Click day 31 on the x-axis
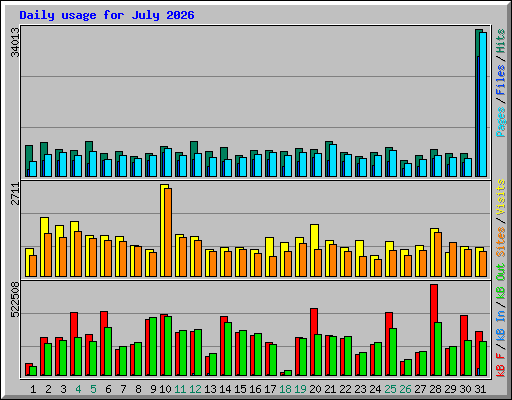 coord(480,389)
